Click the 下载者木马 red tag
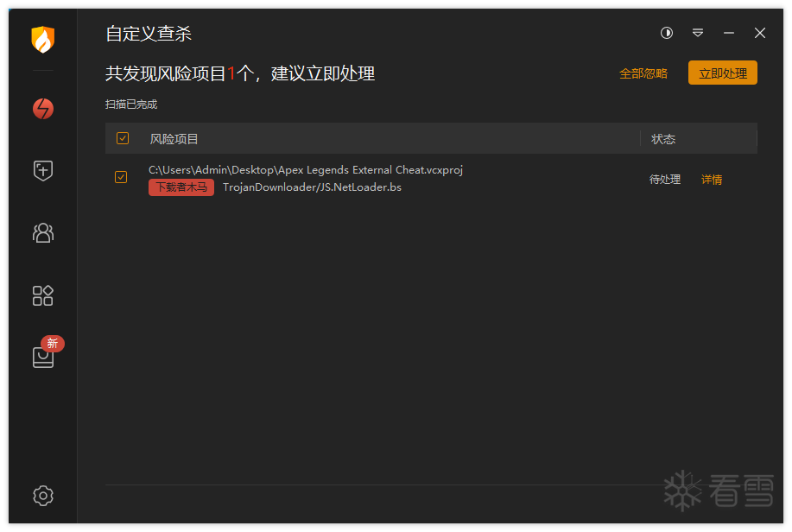792x532 pixels. 181,187
